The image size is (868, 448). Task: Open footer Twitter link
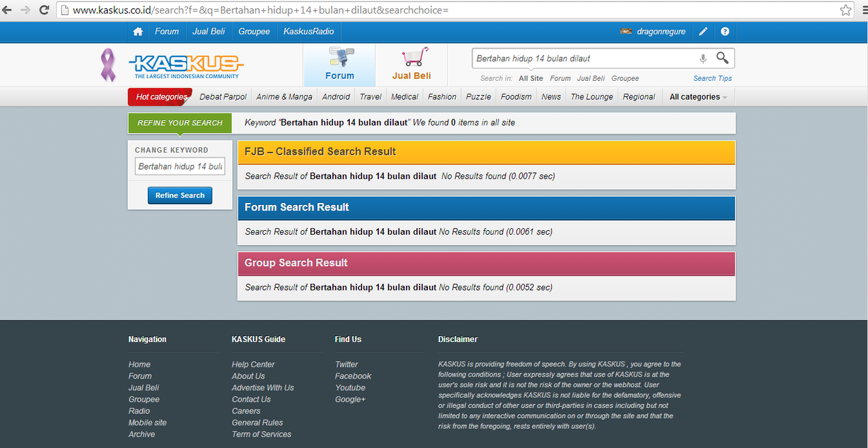pos(347,365)
